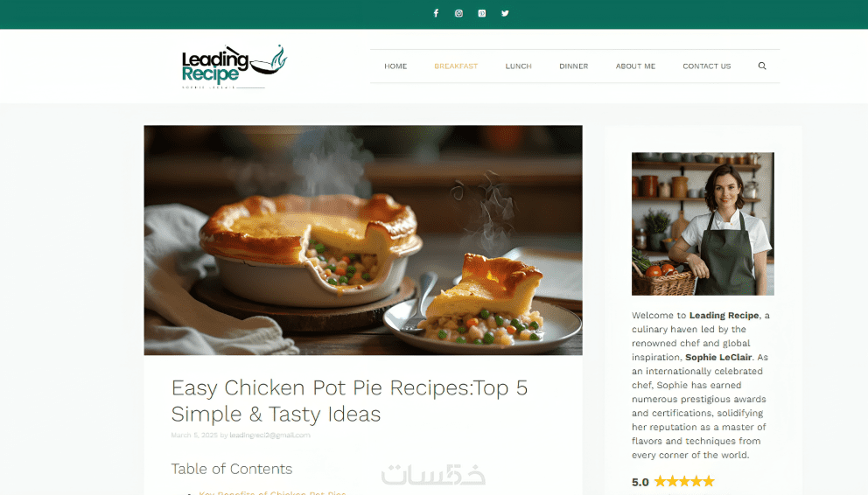
Task: Click the Easy Chicken Pot Pie title
Action: [349, 401]
